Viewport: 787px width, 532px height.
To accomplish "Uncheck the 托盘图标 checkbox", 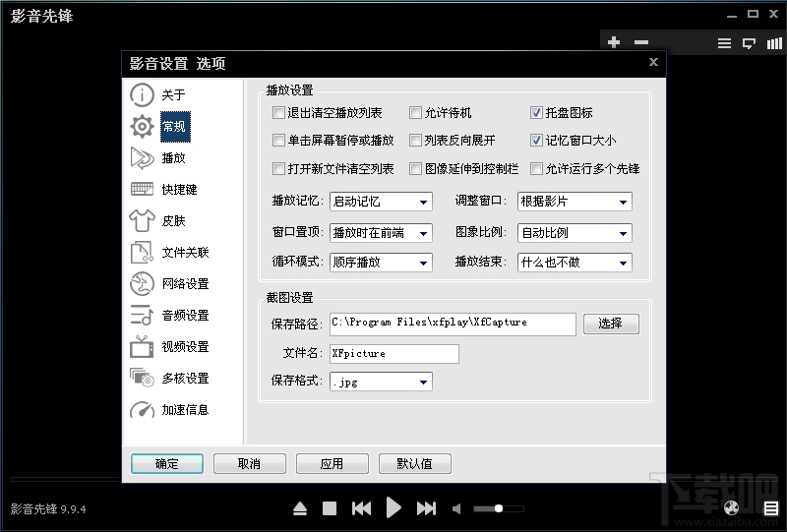I will pyautogui.click(x=537, y=113).
